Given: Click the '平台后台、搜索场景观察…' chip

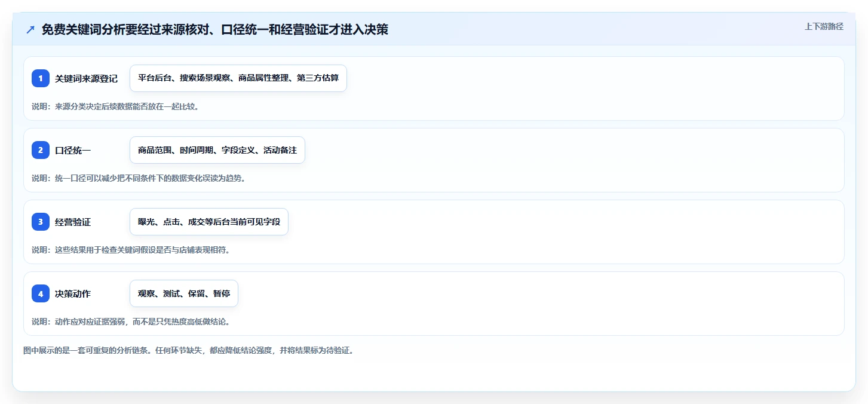Looking at the screenshot, I should (x=238, y=78).
